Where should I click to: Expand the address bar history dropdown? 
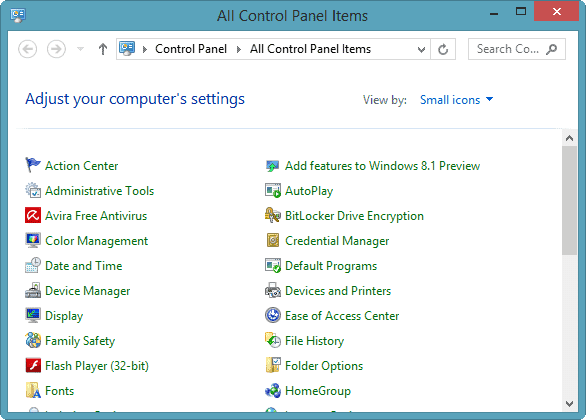pos(421,49)
